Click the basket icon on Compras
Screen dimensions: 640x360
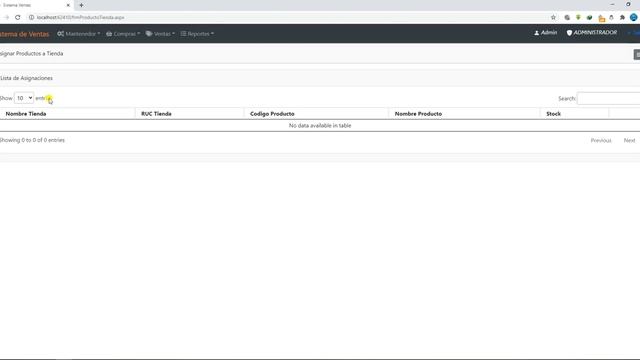tap(109, 34)
